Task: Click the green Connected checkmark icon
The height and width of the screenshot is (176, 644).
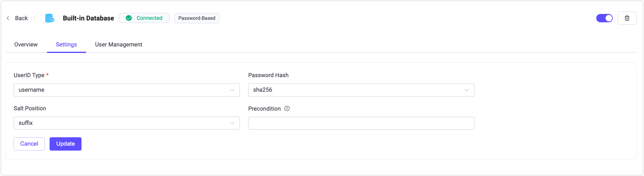Action: pos(129,18)
